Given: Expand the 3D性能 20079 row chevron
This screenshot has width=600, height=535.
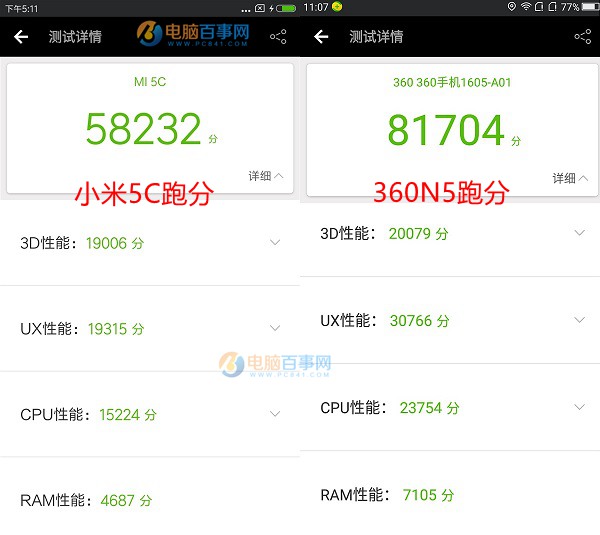Looking at the screenshot, I should tap(579, 233).
